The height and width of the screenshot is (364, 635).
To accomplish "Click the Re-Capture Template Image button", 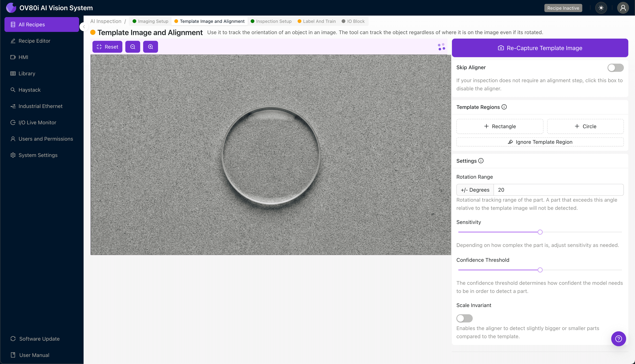I will (x=540, y=48).
